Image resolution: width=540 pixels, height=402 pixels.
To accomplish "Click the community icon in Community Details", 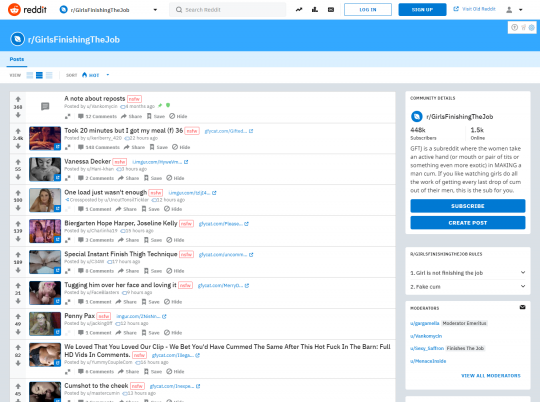I will [x=417, y=116].
